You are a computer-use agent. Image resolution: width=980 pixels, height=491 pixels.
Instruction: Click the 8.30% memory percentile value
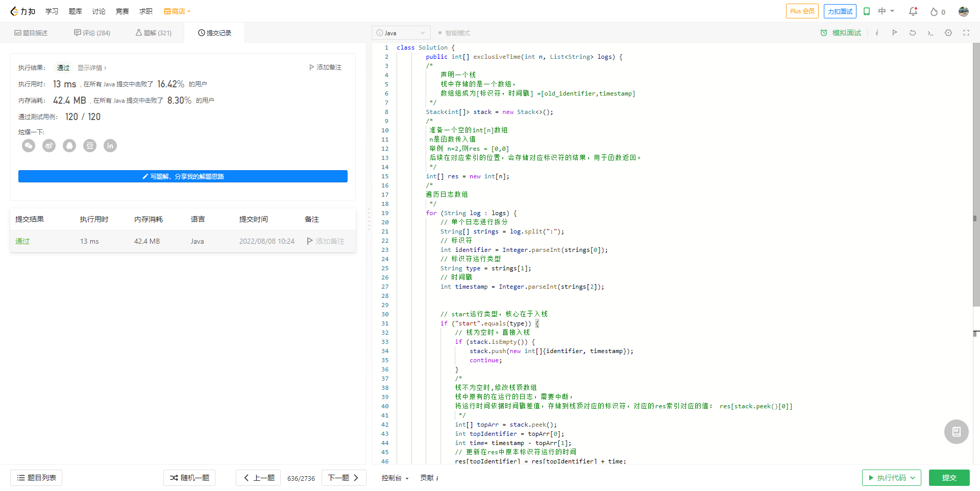179,101
